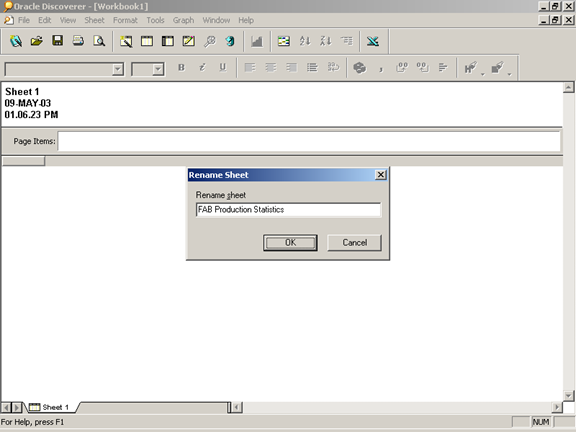Select the Sheet 1 tab at bottom
This screenshot has height=432, width=576.
[50, 407]
